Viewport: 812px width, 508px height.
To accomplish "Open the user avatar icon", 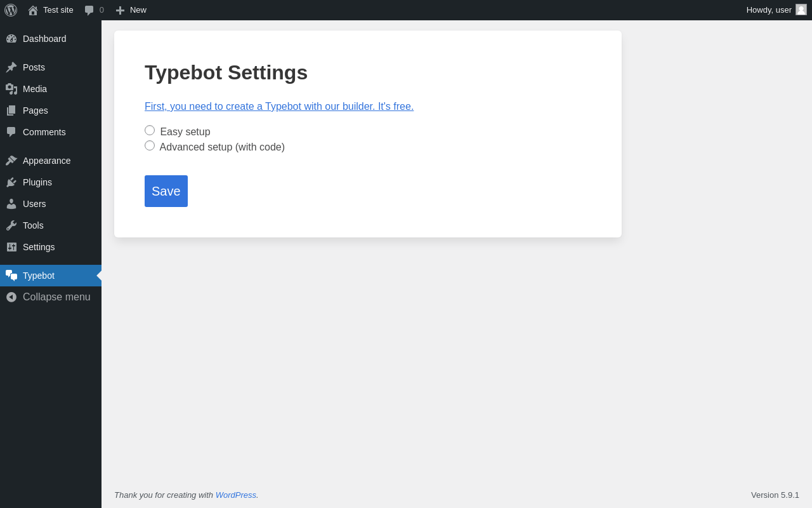I will pyautogui.click(x=801, y=10).
